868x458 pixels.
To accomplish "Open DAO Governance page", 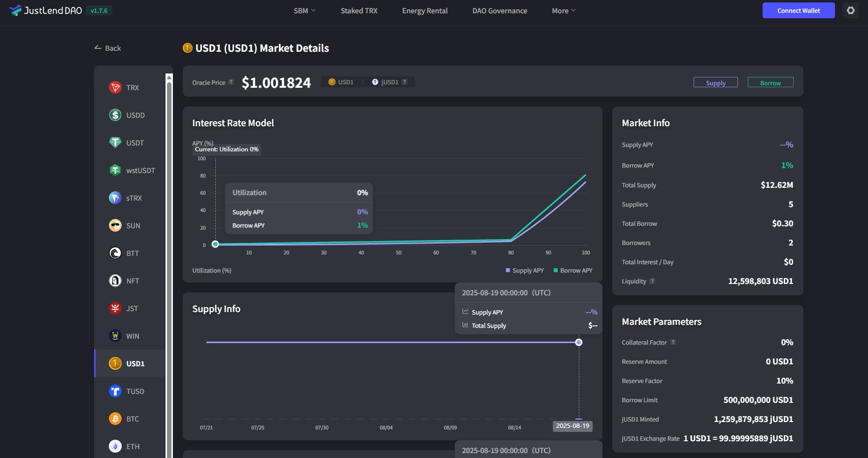I will click(x=500, y=10).
